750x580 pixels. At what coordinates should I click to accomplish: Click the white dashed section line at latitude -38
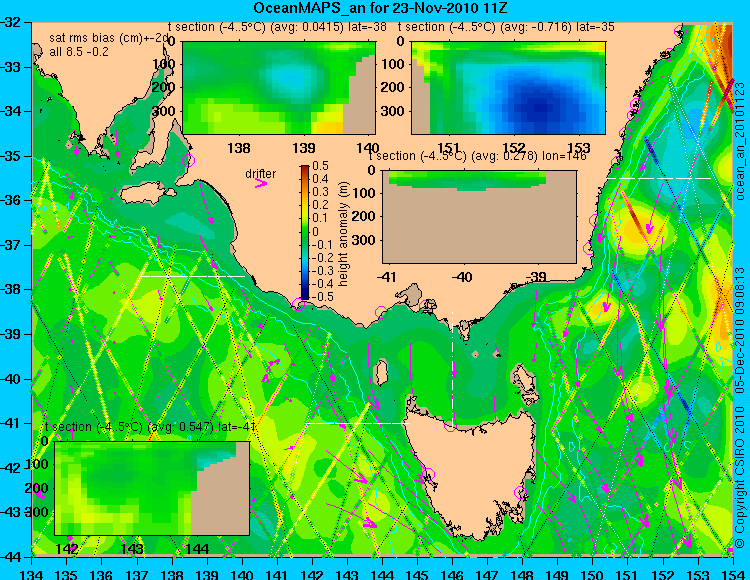tap(192, 276)
